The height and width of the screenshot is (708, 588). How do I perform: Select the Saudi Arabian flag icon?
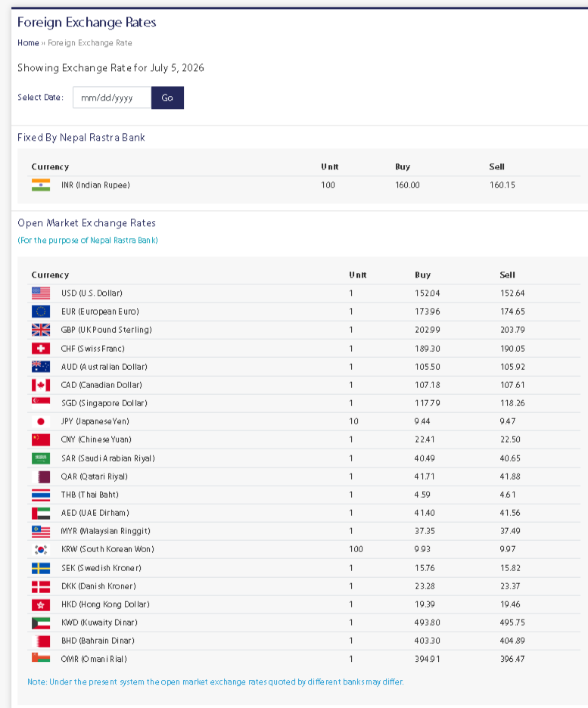click(x=41, y=458)
